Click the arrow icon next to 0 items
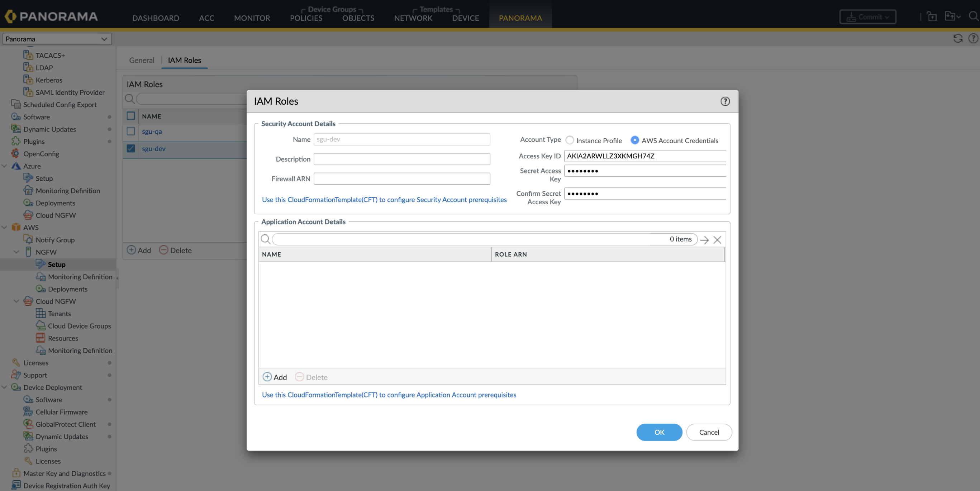Image resolution: width=980 pixels, height=491 pixels. tap(704, 240)
